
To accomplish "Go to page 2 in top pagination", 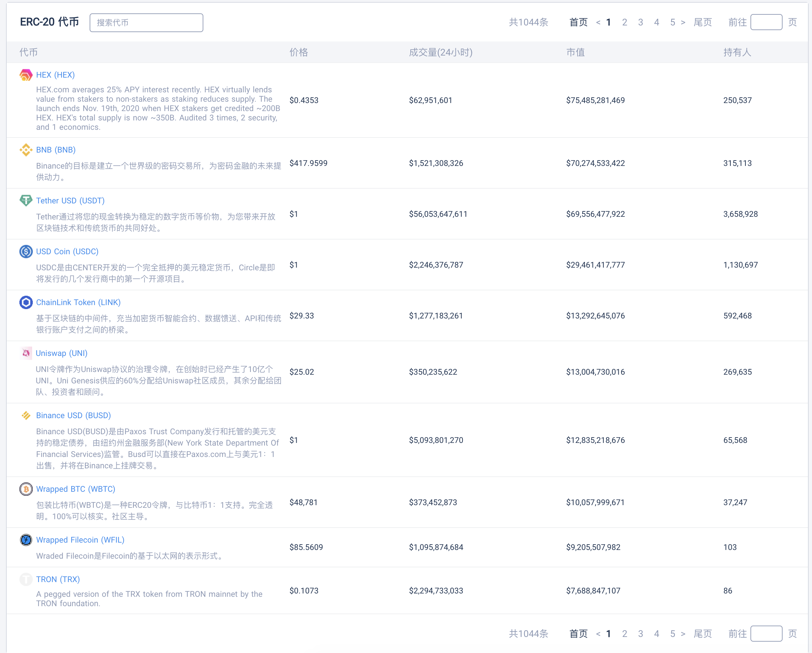I will point(624,22).
